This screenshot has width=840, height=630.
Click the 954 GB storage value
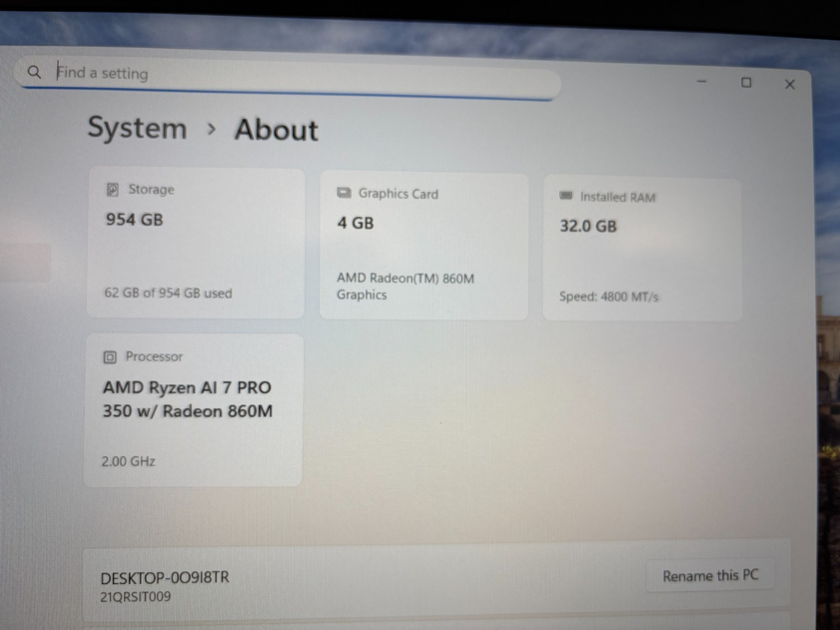[134, 219]
